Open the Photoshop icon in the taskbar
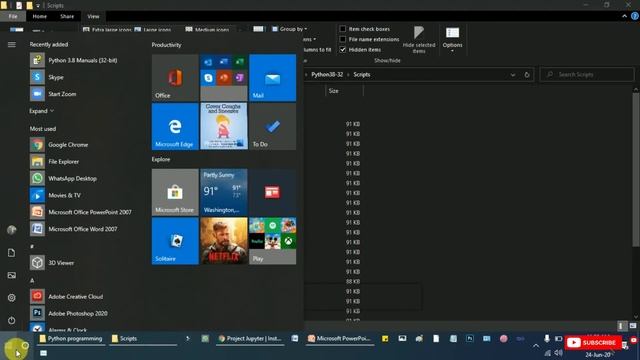 pyautogui.click(x=470, y=338)
